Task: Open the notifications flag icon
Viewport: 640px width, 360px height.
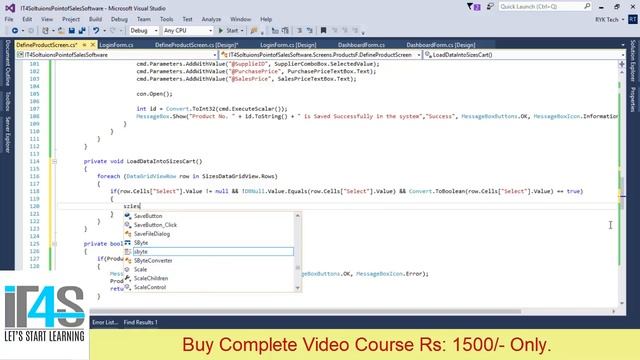Action: pyautogui.click(x=473, y=7)
